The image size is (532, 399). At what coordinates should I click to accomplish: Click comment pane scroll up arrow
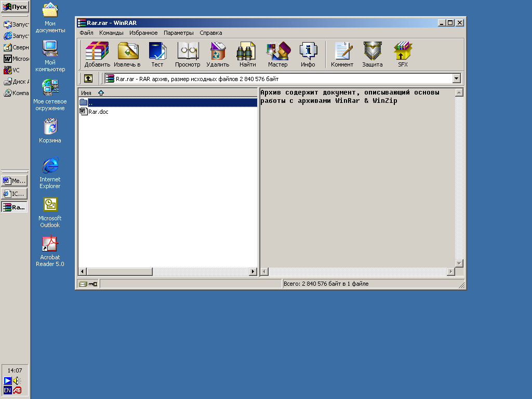click(459, 92)
